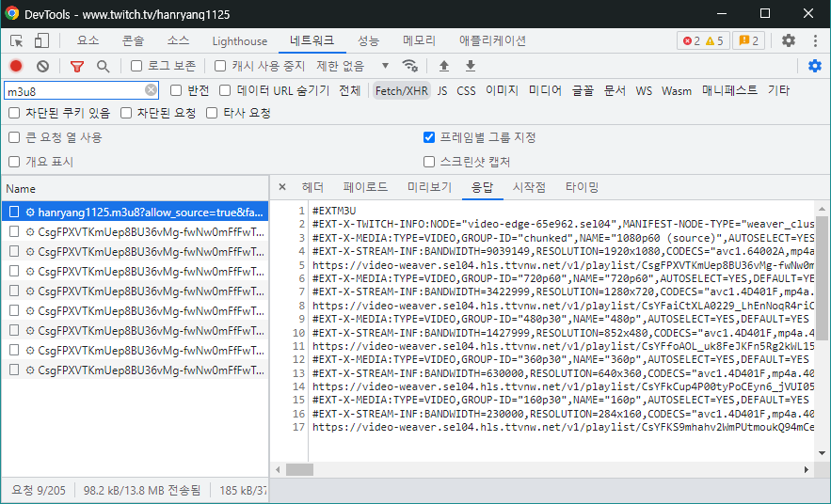Enable the 로그 보존 checkbox
This screenshot has height=504, width=831.
pos(136,66)
